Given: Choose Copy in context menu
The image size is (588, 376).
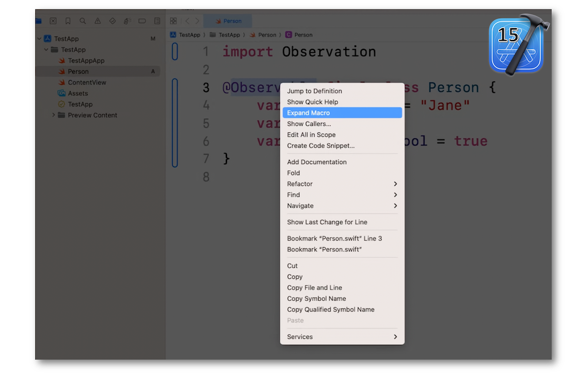Looking at the screenshot, I should point(342,277).
